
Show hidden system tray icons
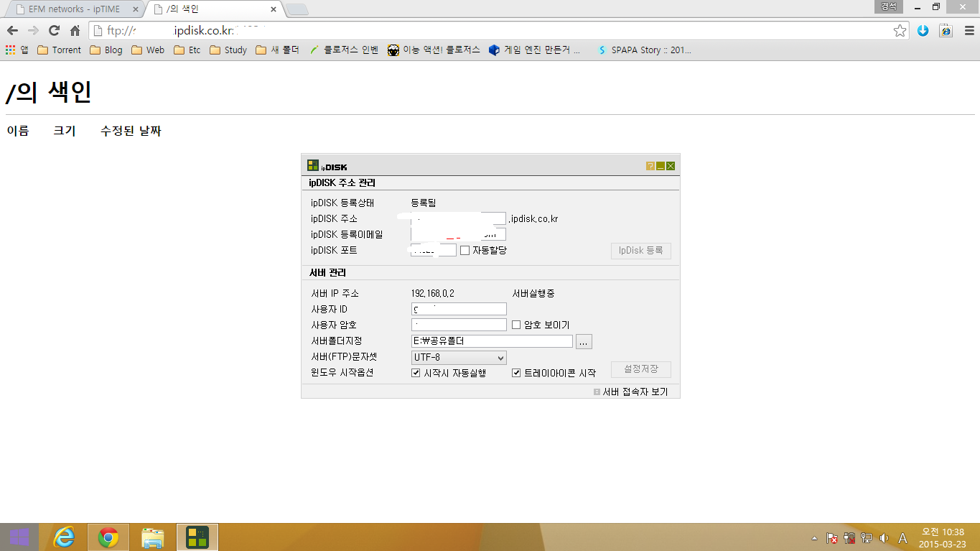[x=814, y=538]
